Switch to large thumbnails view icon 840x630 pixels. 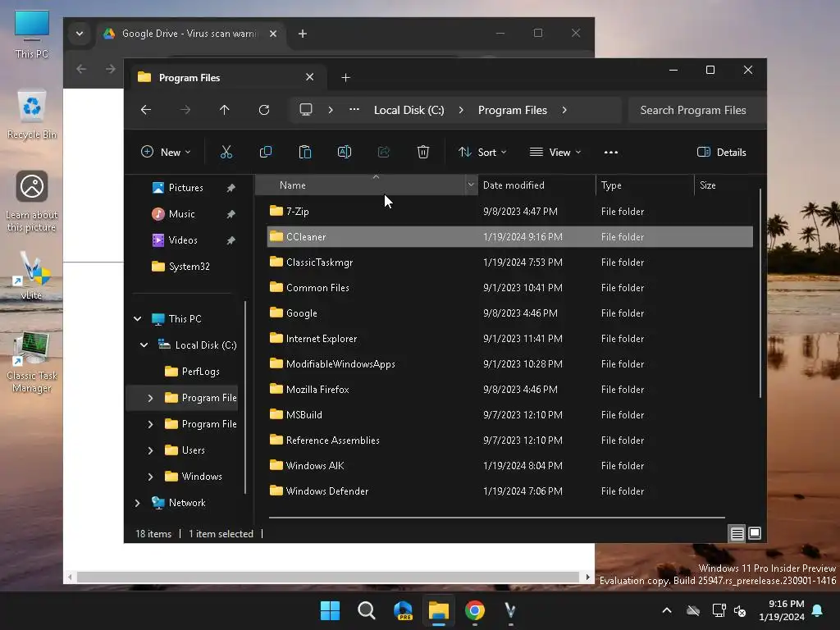pyautogui.click(x=755, y=533)
